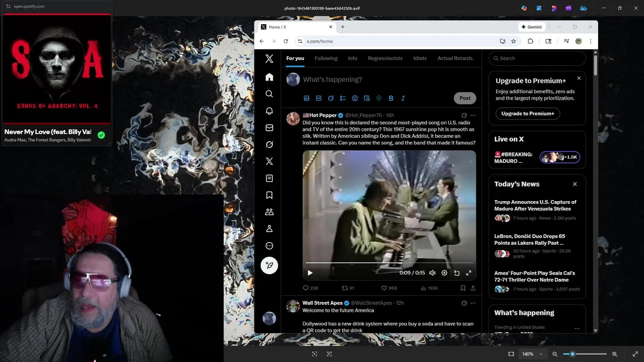The height and width of the screenshot is (362, 644).
Task: Toggle italic text in the composer
Action: (403, 98)
